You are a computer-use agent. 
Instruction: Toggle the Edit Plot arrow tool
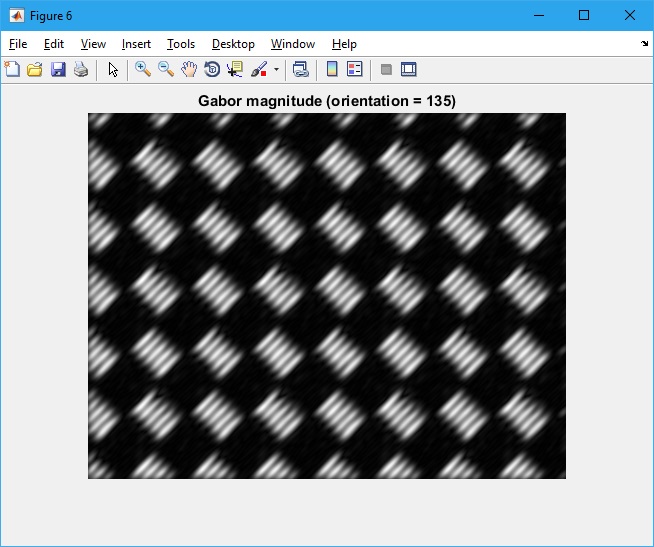pos(113,70)
